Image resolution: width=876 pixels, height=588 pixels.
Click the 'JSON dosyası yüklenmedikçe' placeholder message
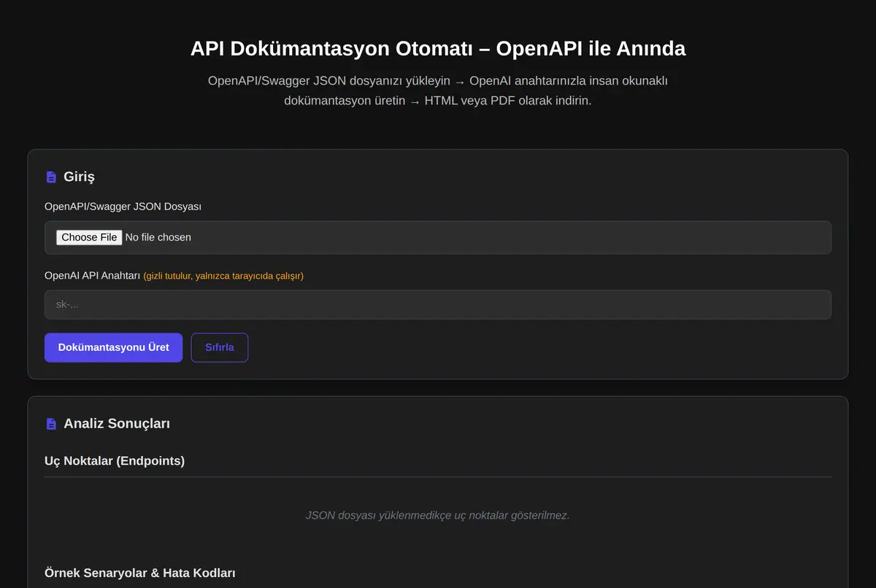click(x=437, y=515)
